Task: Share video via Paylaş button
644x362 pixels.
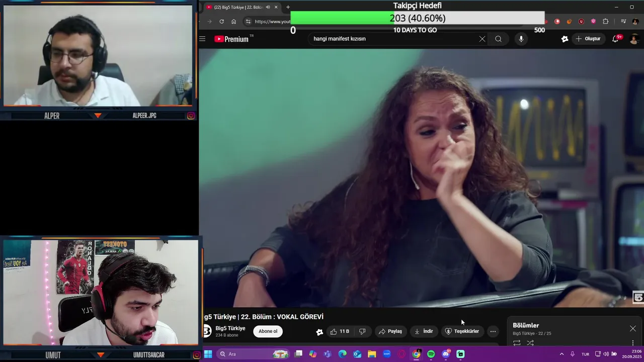Action: (390, 331)
